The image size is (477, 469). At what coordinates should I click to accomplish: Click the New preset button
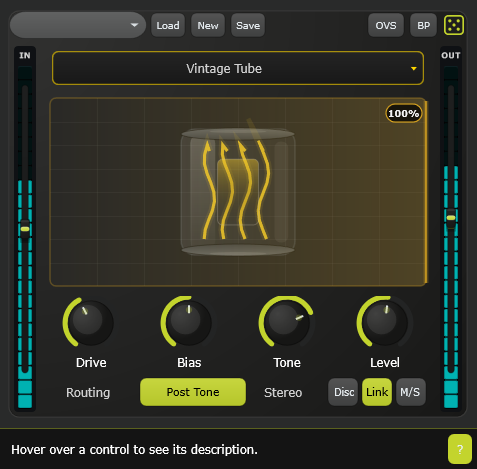[208, 25]
